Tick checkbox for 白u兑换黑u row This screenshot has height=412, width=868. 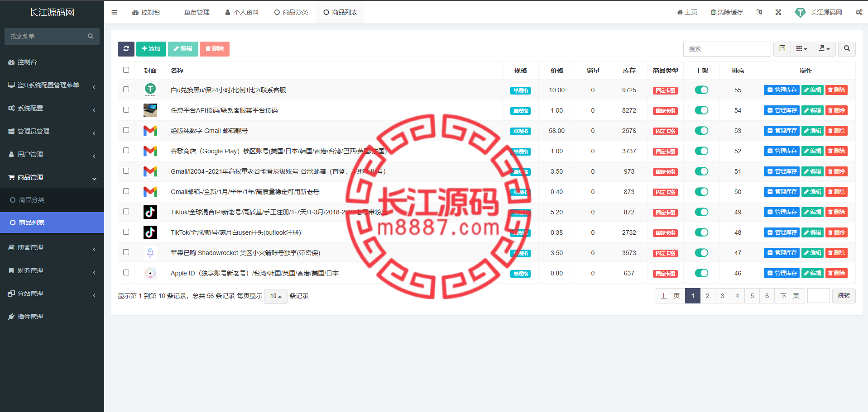[x=126, y=89]
